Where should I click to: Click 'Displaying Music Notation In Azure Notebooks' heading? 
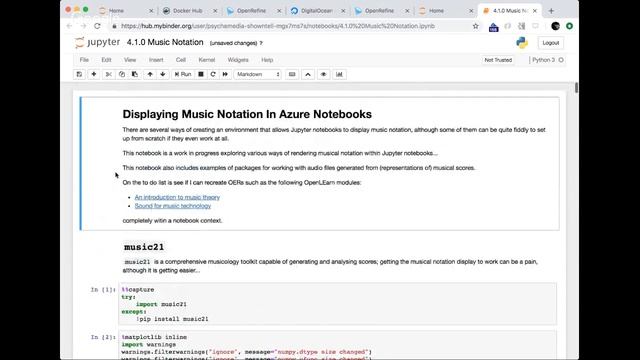coord(247,114)
